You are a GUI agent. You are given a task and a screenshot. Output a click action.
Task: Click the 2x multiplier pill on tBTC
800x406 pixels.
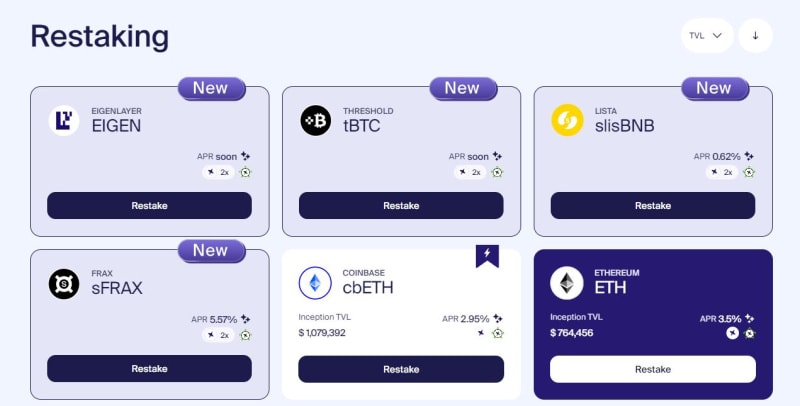click(x=470, y=172)
